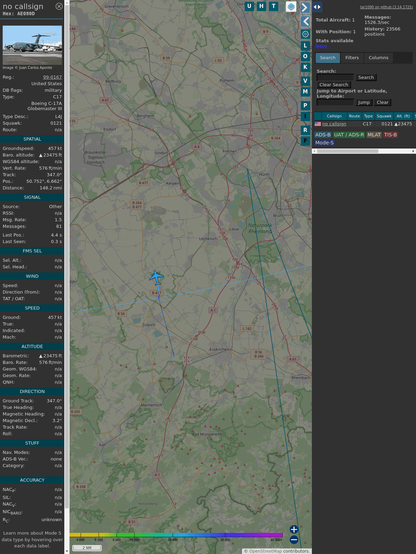
Task: Toggle the sidebar width double-arrow button
Action: 317,7
